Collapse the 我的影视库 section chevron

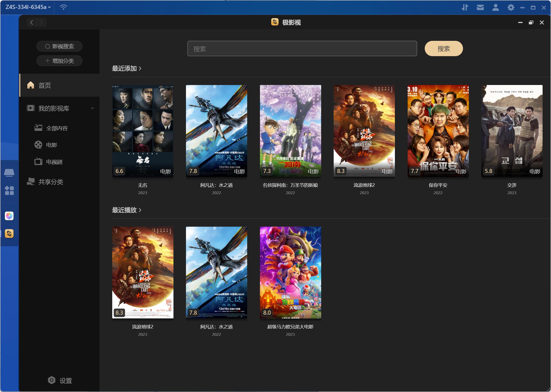pos(92,108)
